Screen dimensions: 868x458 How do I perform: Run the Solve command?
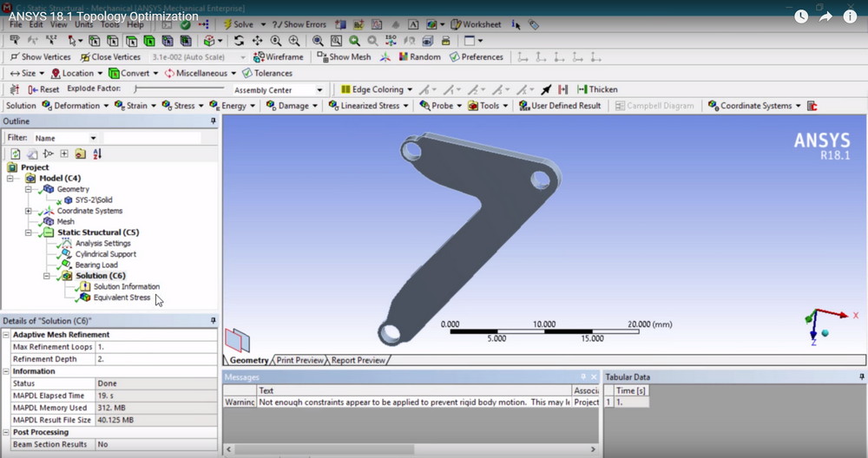[238, 24]
